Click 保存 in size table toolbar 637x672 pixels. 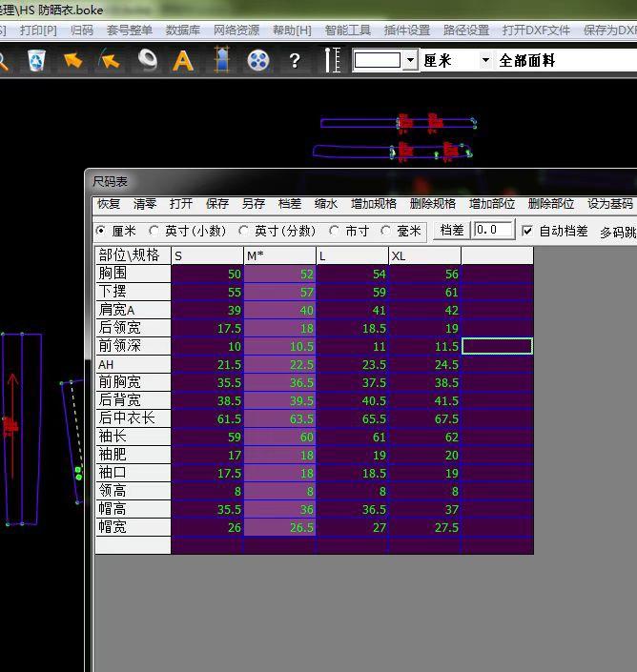tap(216, 204)
